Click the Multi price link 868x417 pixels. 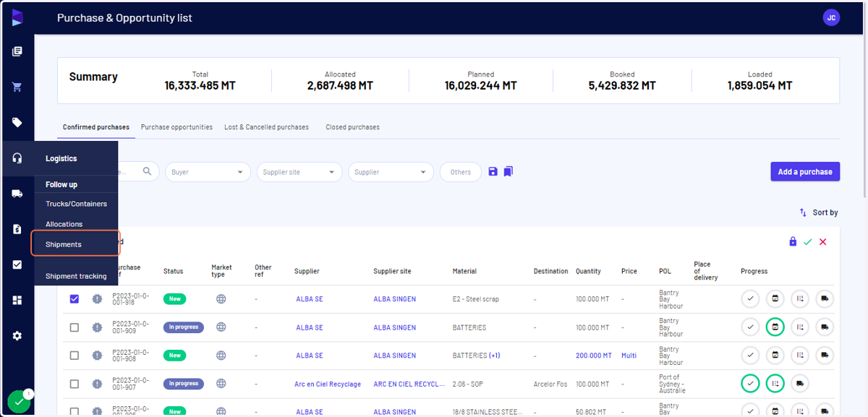pyautogui.click(x=629, y=356)
